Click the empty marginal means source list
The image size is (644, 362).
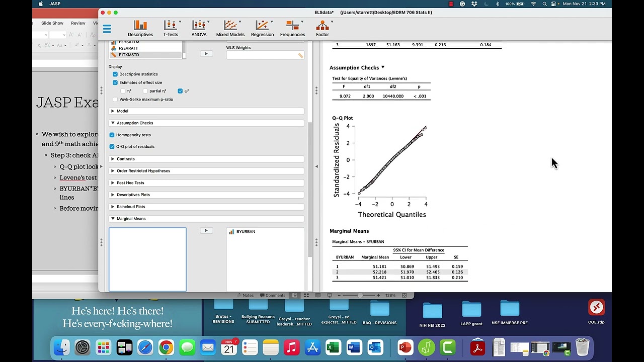(x=147, y=259)
